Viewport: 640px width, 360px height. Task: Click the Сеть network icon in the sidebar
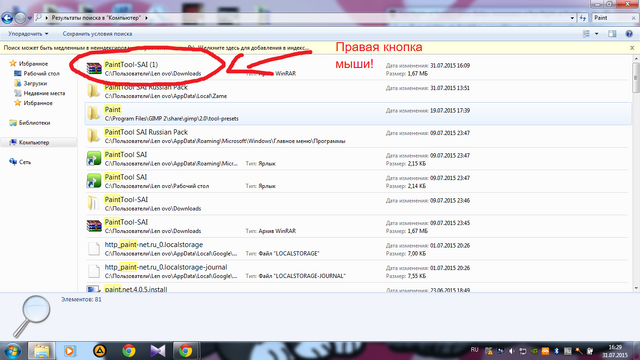13,162
